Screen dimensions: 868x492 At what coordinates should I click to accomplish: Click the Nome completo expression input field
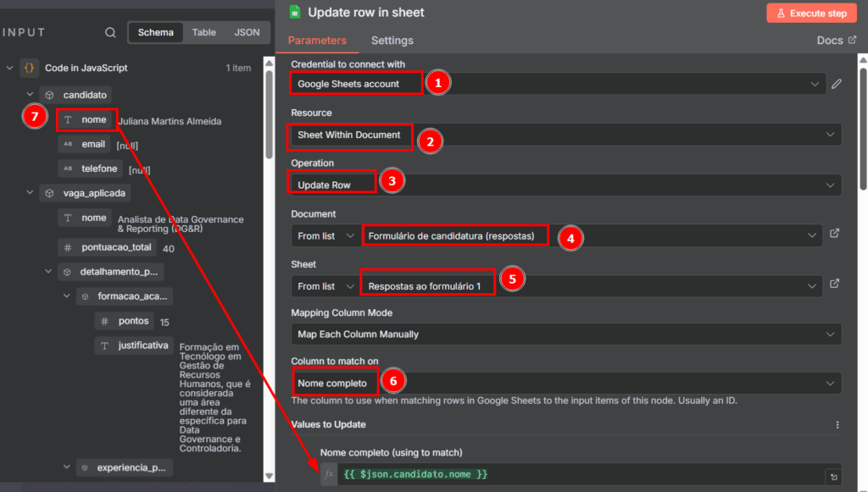tap(581, 474)
